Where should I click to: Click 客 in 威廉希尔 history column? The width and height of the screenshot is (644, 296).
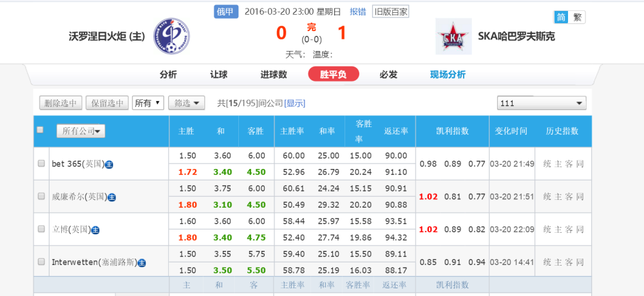[569, 197]
